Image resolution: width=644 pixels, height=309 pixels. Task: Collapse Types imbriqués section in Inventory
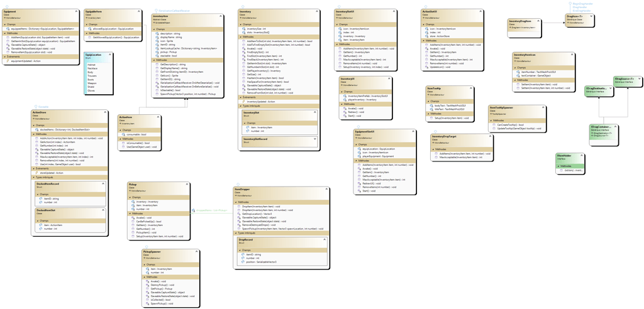tap(242, 106)
